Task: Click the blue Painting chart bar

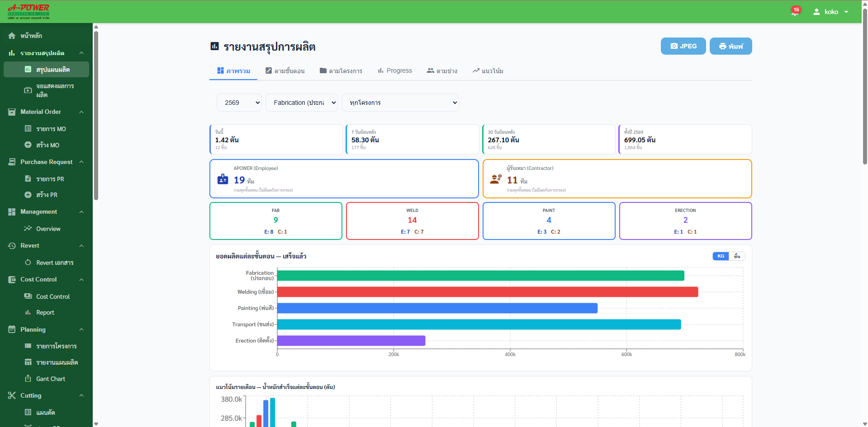Action: coord(437,308)
